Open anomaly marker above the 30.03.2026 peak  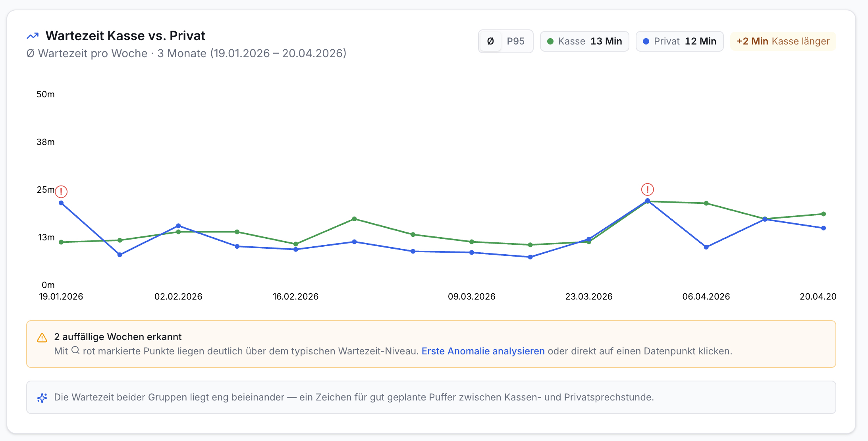[x=648, y=190]
